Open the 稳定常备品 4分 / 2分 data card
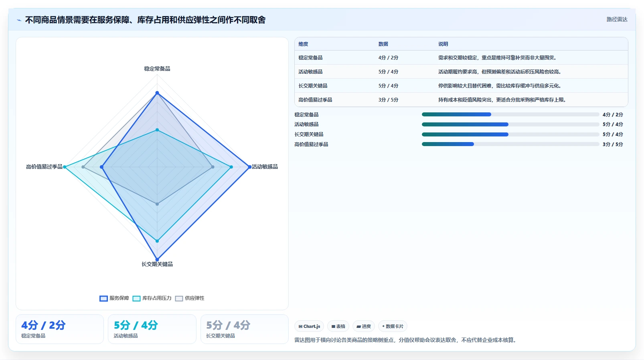This screenshot has height=360, width=644. [60, 329]
